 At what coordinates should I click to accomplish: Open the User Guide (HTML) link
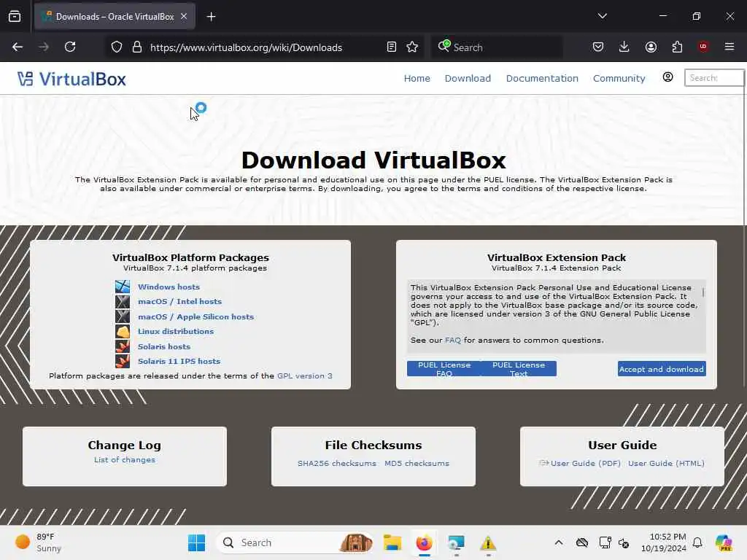coord(666,463)
